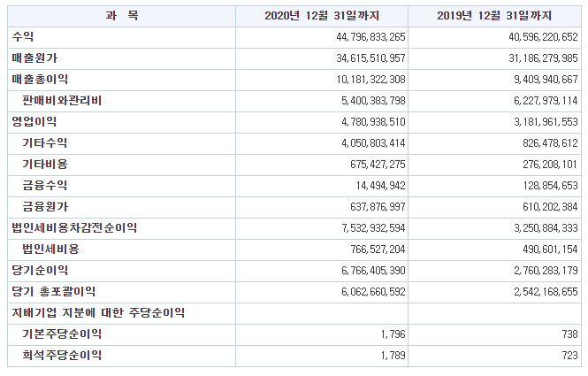This screenshot has height=376, width=588.
Task: Click the 법인세비용차감전순이익 row label
Action: pos(74,227)
